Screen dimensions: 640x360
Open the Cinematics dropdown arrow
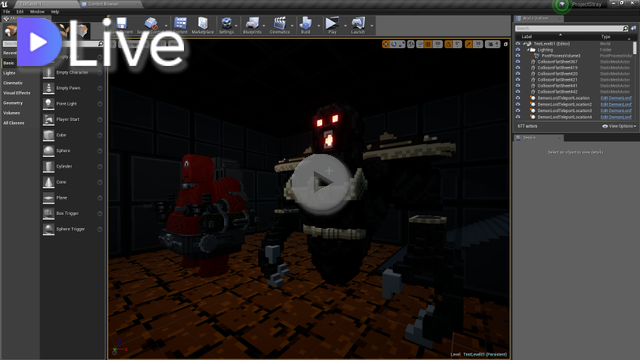(x=292, y=26)
